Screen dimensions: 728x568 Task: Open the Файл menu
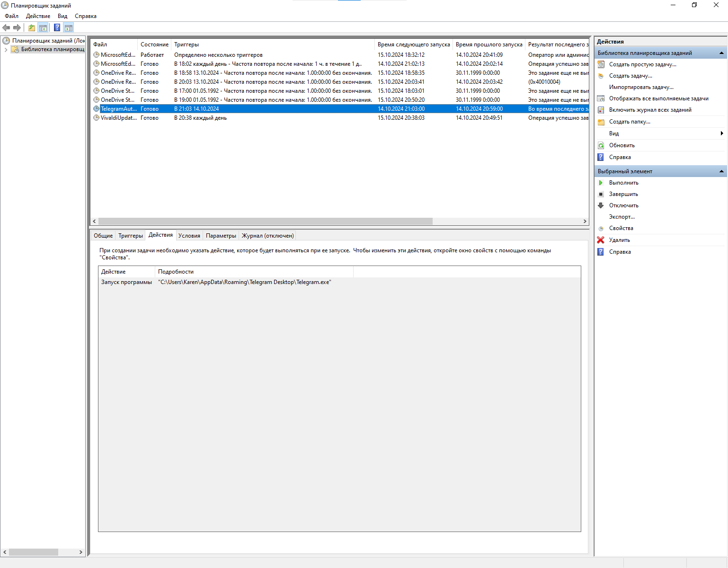tap(12, 16)
